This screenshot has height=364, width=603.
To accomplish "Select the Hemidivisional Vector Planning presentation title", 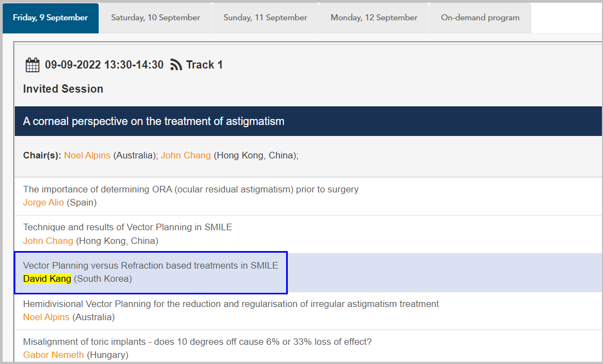I will click(x=231, y=304).
